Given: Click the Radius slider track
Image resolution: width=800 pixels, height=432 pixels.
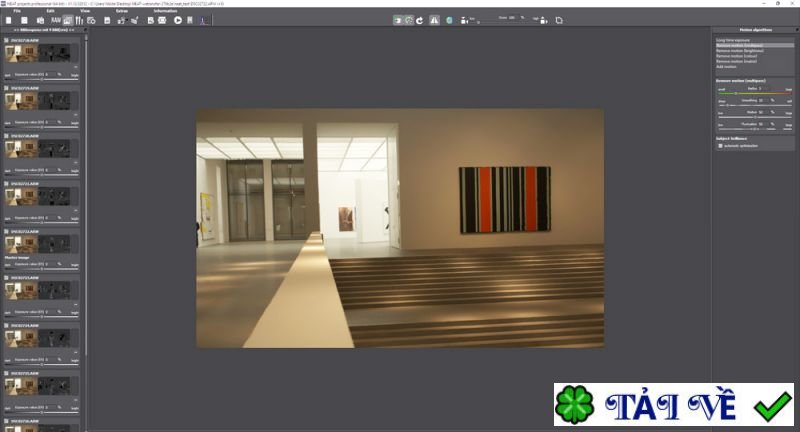Looking at the screenshot, I should (755, 93).
